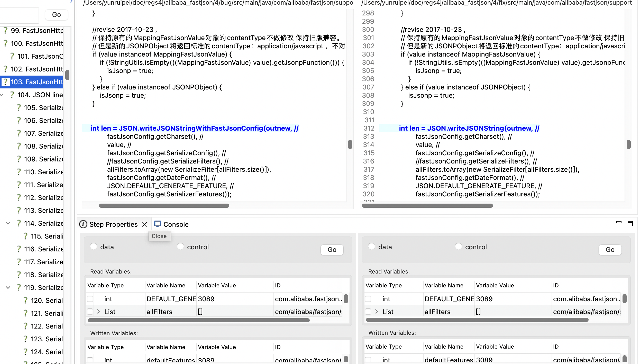Check the checkbox for DEFAULT_GENE variable row
Screen dimensions: 640x364
point(90,299)
